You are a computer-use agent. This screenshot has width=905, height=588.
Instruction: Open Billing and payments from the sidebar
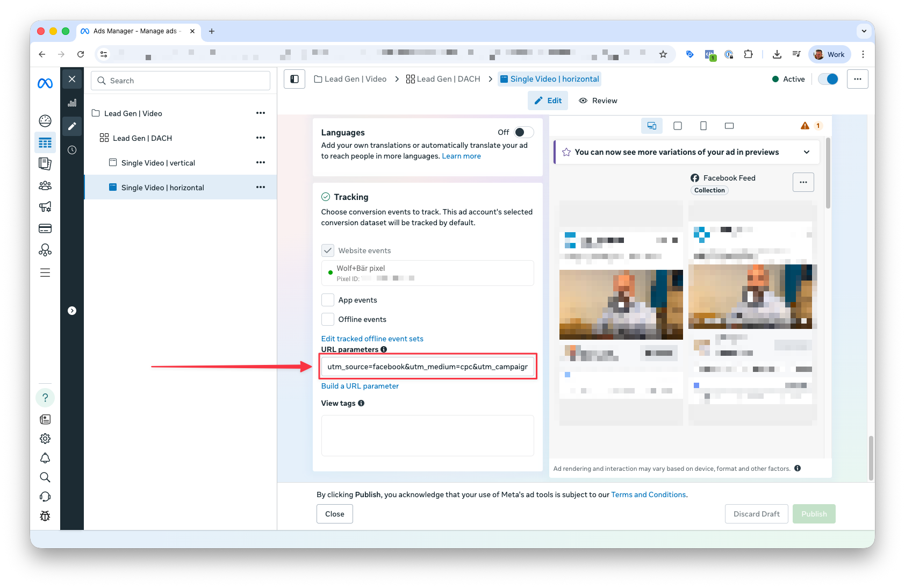click(45, 228)
